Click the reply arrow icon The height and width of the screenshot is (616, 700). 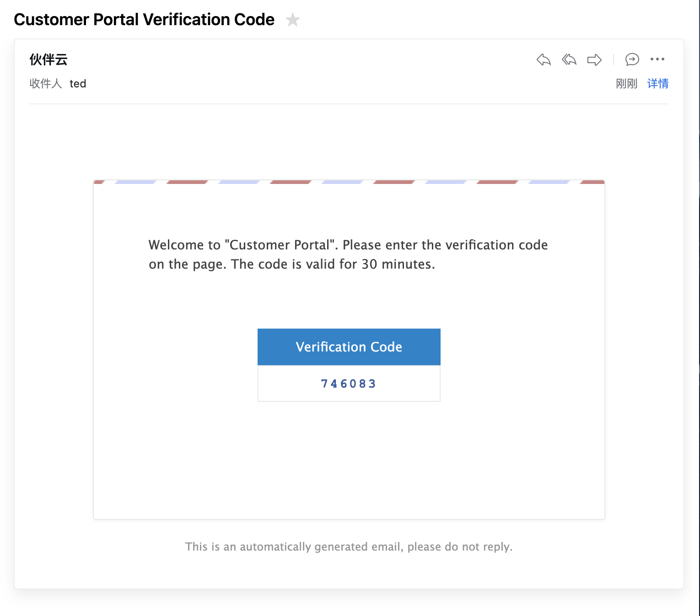pos(544,59)
